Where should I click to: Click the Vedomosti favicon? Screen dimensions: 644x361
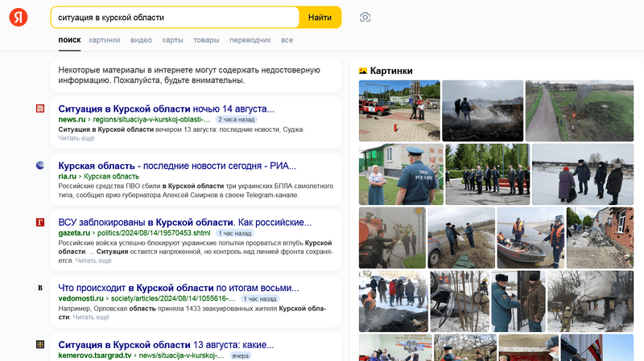pos(40,288)
